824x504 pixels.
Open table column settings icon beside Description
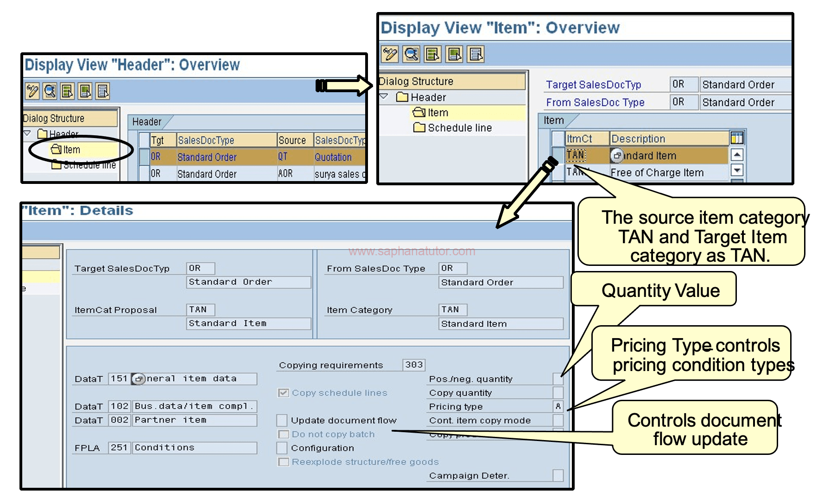pyautogui.click(x=737, y=138)
